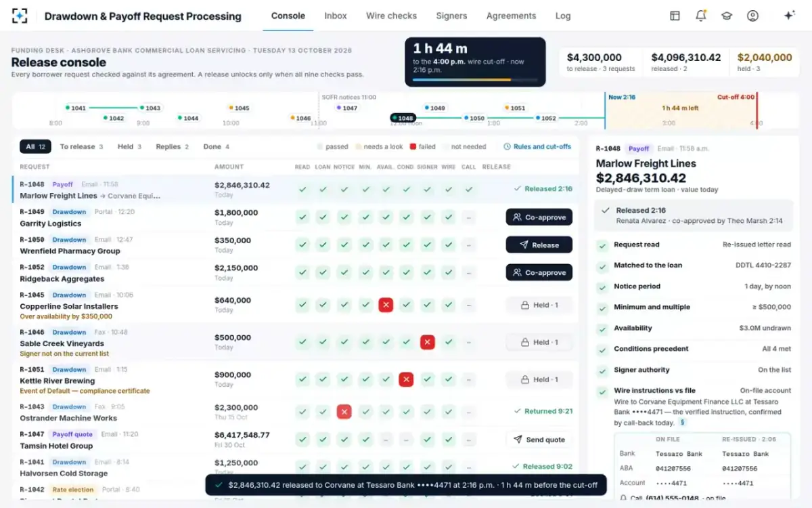
Task: Click the wire cut-off countdown progress bar
Action: pos(475,80)
